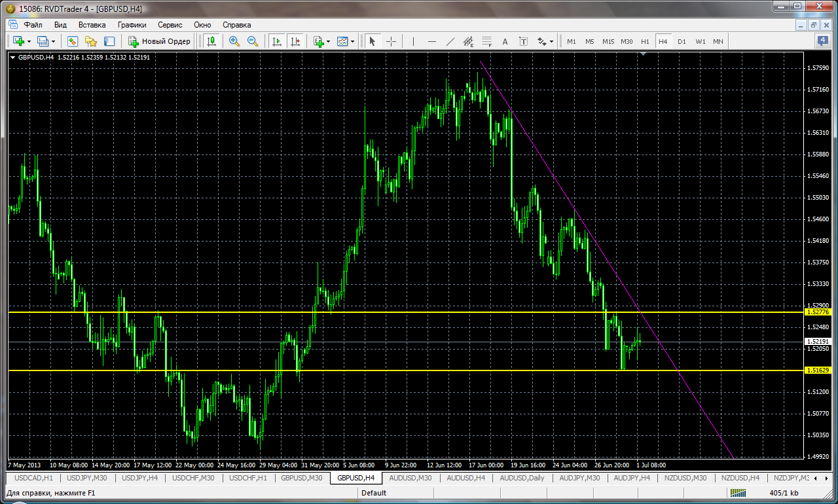
Task: Switch timeframe to W1
Action: point(700,41)
